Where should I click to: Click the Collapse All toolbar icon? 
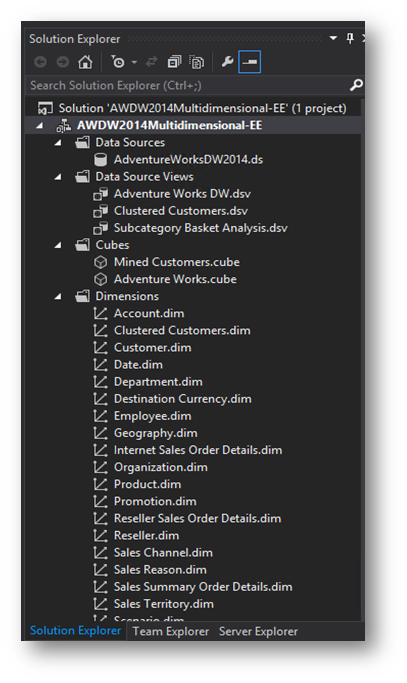[x=174, y=62]
